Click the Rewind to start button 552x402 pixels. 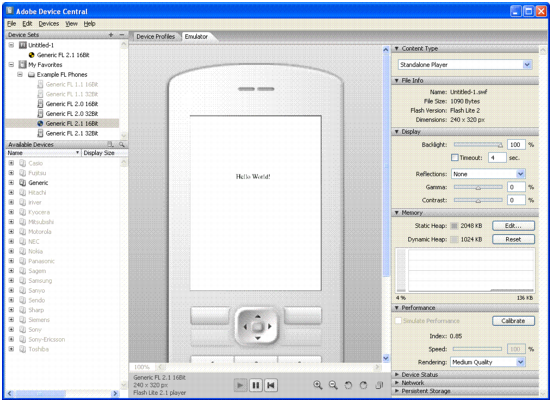[271, 385]
